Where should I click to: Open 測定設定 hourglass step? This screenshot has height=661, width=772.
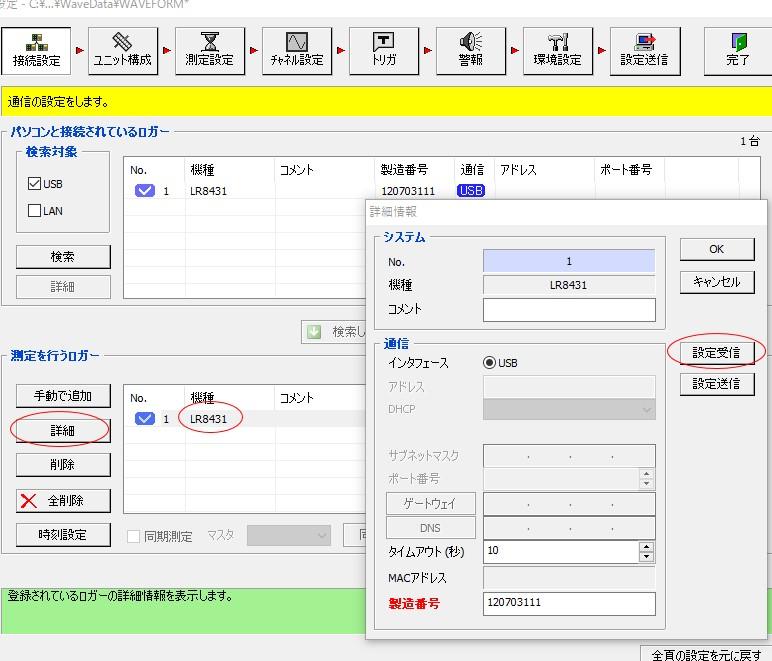210,51
